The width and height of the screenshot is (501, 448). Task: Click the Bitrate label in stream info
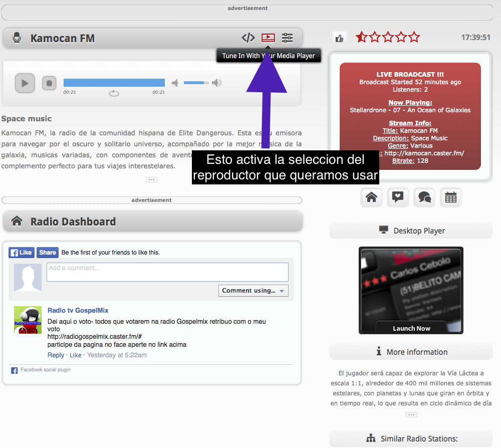tap(403, 161)
